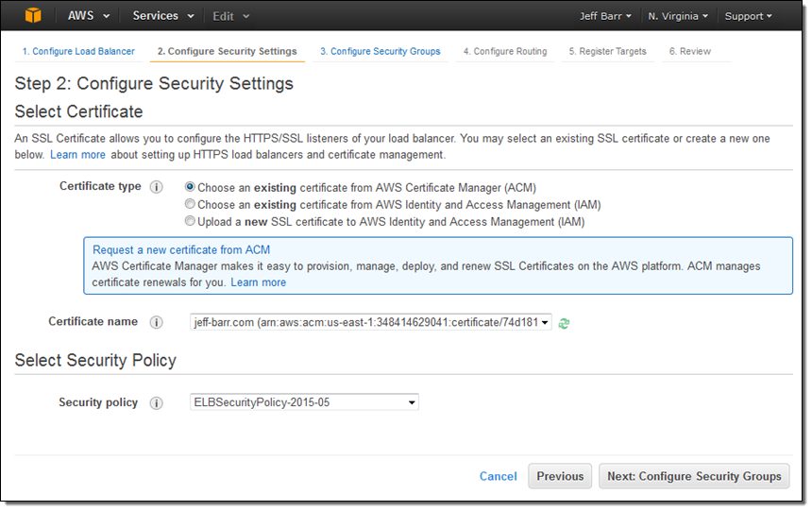The image size is (812, 511).
Task: Choose existing certificate from IAM radio button
Action: point(191,205)
